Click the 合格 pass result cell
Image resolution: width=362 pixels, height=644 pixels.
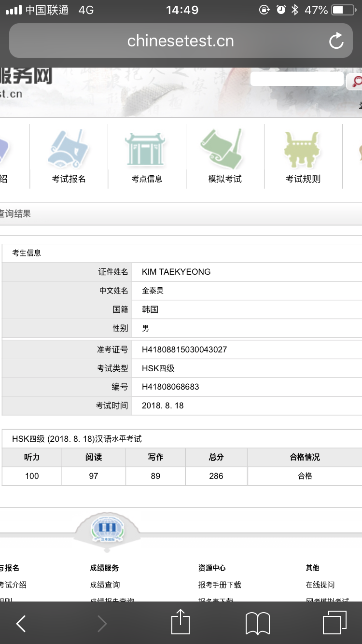point(305,476)
